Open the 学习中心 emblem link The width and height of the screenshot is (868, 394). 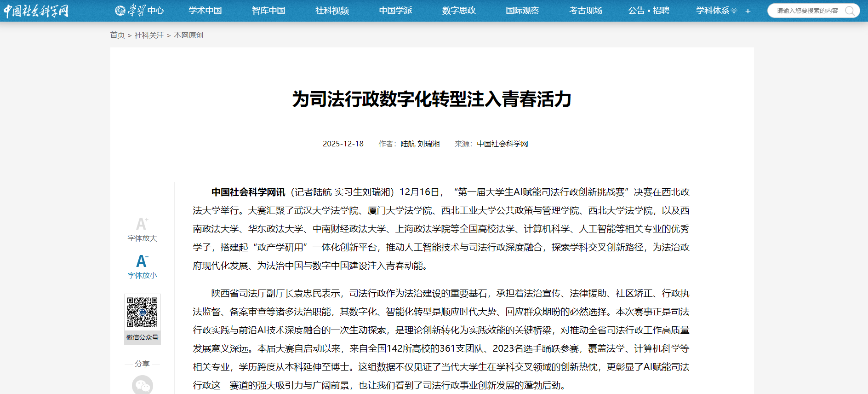139,11
